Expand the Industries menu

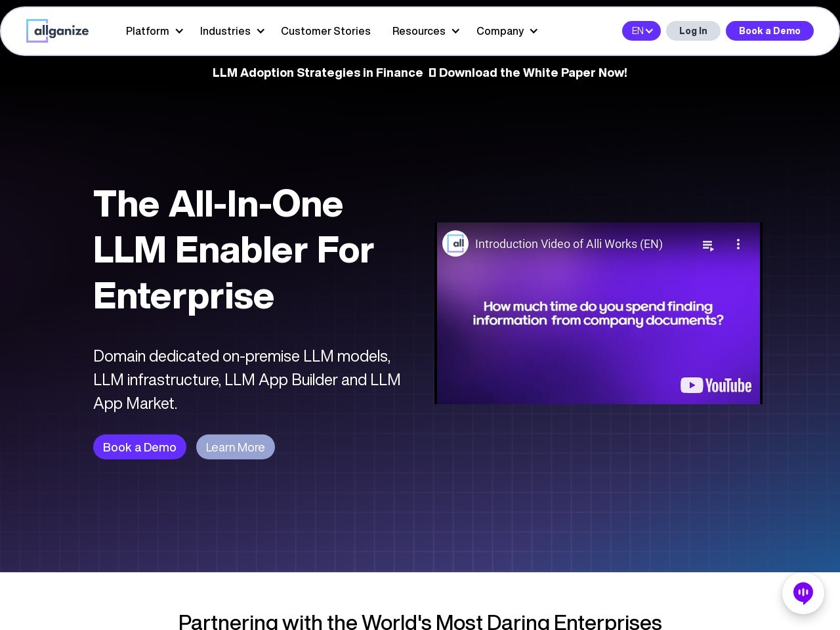pos(232,31)
